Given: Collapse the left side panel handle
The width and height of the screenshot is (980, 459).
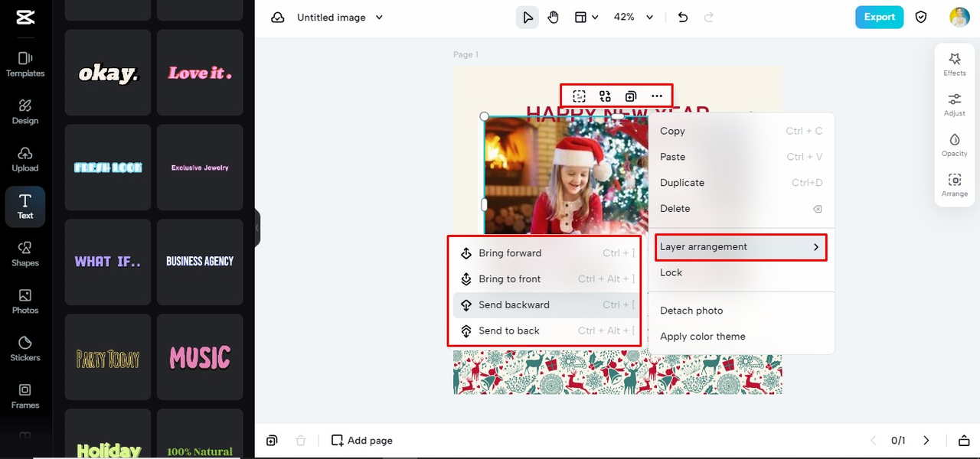Looking at the screenshot, I should (x=257, y=228).
